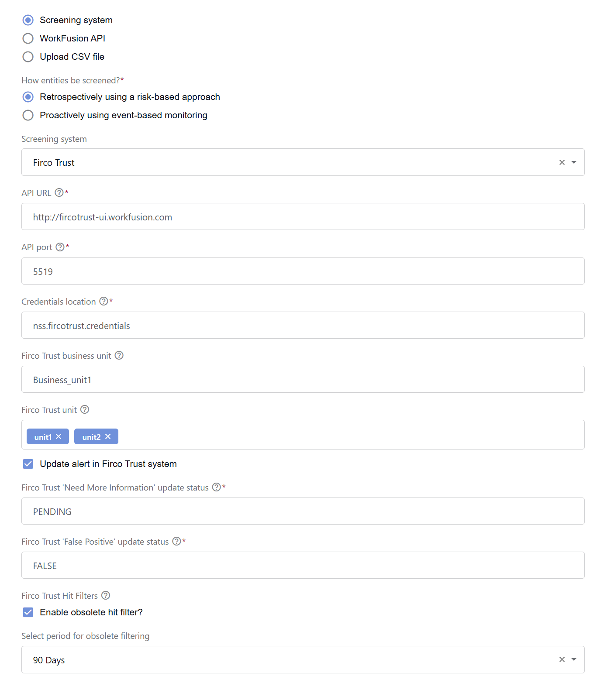611x700 pixels.
Task: Choose Upload CSV file option
Action: (x=28, y=57)
